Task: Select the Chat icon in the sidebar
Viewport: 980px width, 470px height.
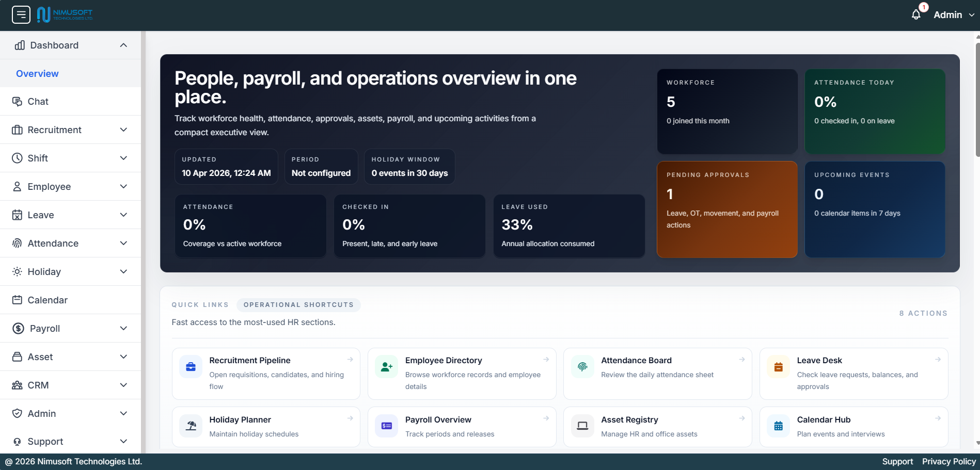Action: pos(17,101)
